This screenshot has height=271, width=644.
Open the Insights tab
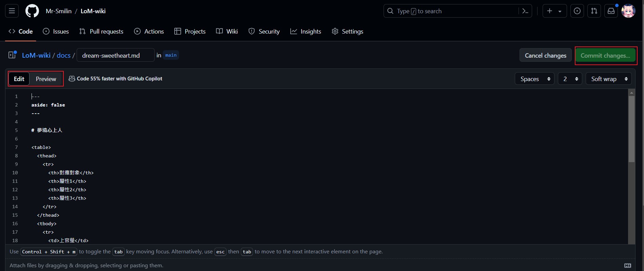pyautogui.click(x=306, y=31)
